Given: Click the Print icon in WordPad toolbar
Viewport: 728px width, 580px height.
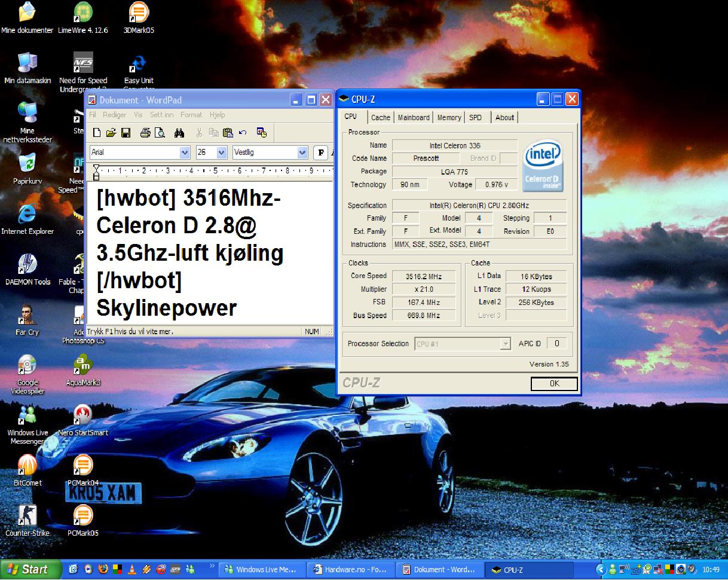Looking at the screenshot, I should click(145, 133).
